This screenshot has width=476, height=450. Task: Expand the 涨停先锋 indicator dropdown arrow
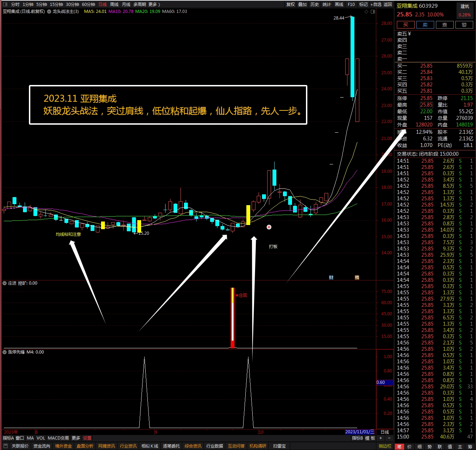pyautogui.click(x=5, y=352)
